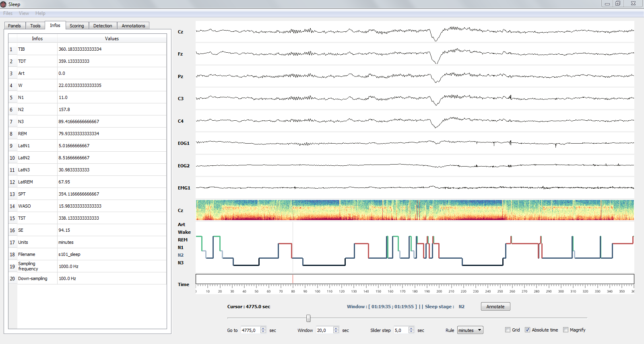Click the C4 channel trace
This screenshot has width=644, height=344.
pyautogui.click(x=415, y=121)
